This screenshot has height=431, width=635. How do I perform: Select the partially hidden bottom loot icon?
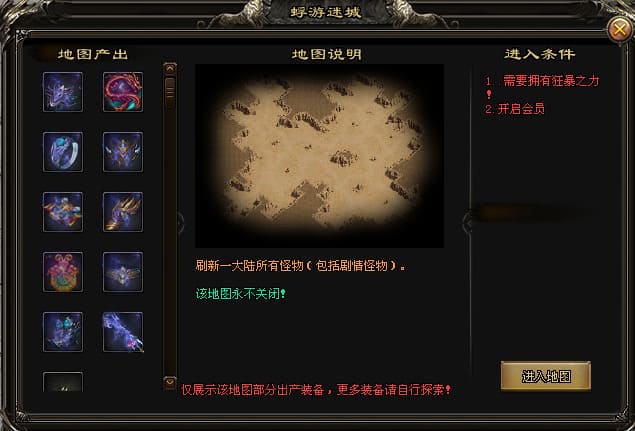pos(63,382)
